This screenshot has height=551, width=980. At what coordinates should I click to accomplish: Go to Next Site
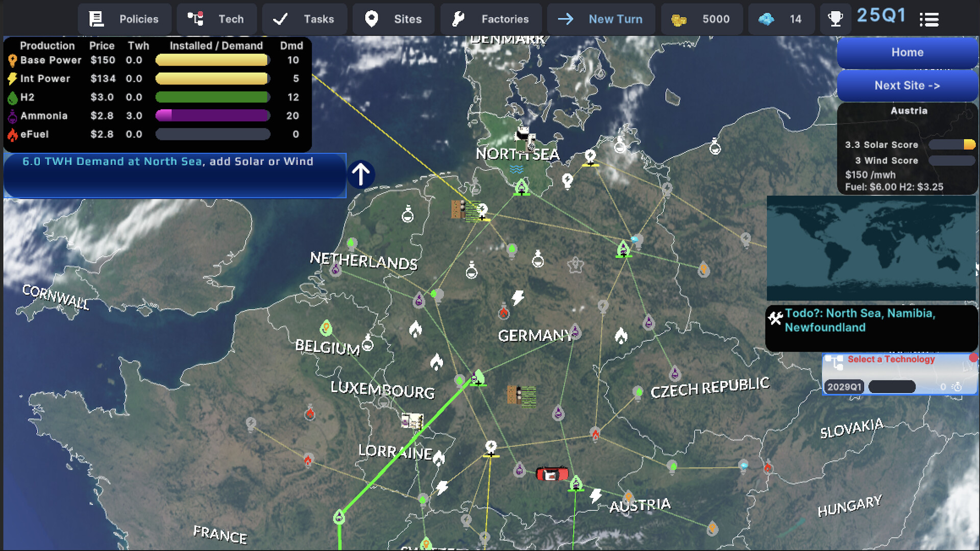coord(907,86)
